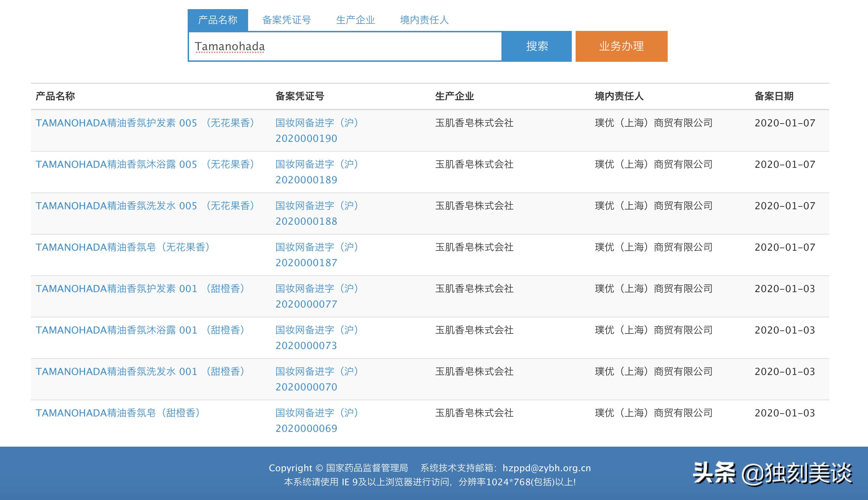The image size is (868, 500).
Task: Switch to the 备案凭证号 search tab
Action: (x=287, y=20)
